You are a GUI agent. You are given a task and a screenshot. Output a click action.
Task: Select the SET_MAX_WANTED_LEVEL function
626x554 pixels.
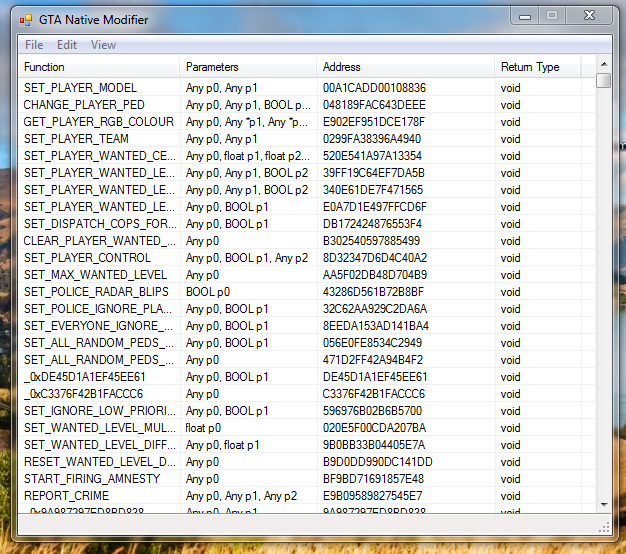coord(95,275)
